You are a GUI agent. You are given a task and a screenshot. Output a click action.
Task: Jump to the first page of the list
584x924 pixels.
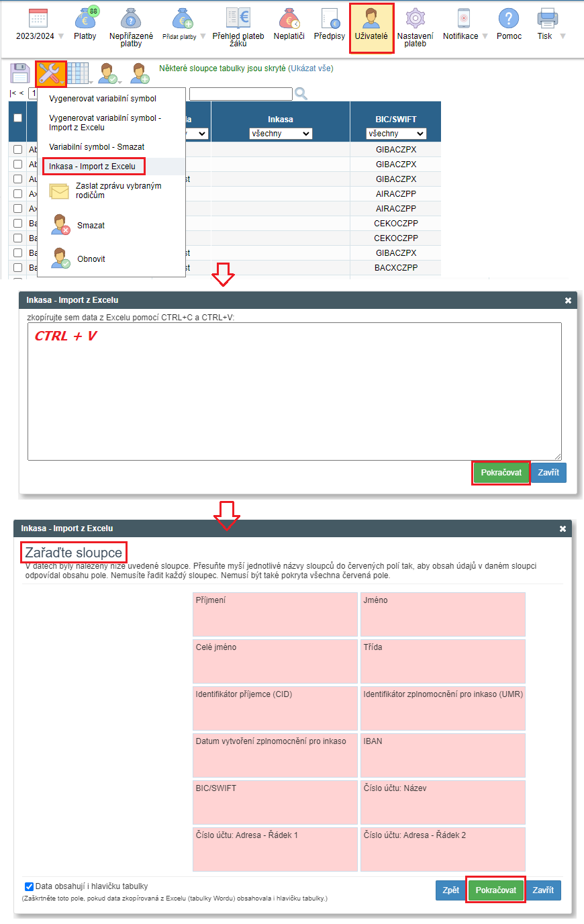click(x=13, y=93)
